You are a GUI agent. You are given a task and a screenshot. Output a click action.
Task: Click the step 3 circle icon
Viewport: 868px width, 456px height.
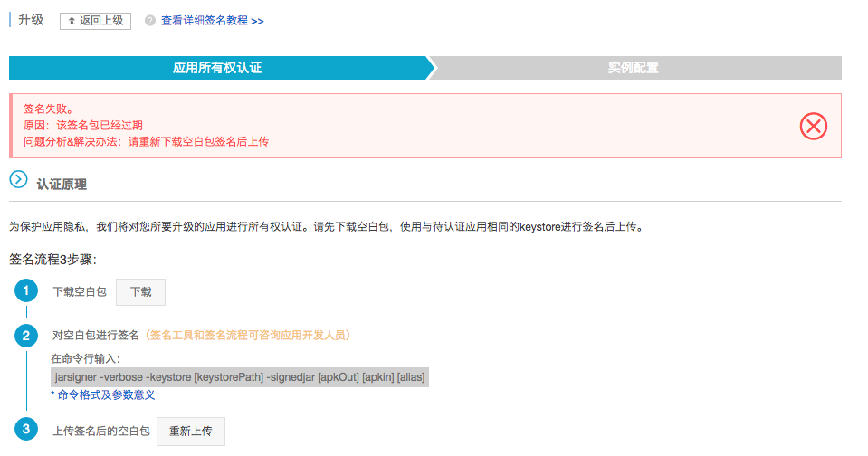pos(26,430)
